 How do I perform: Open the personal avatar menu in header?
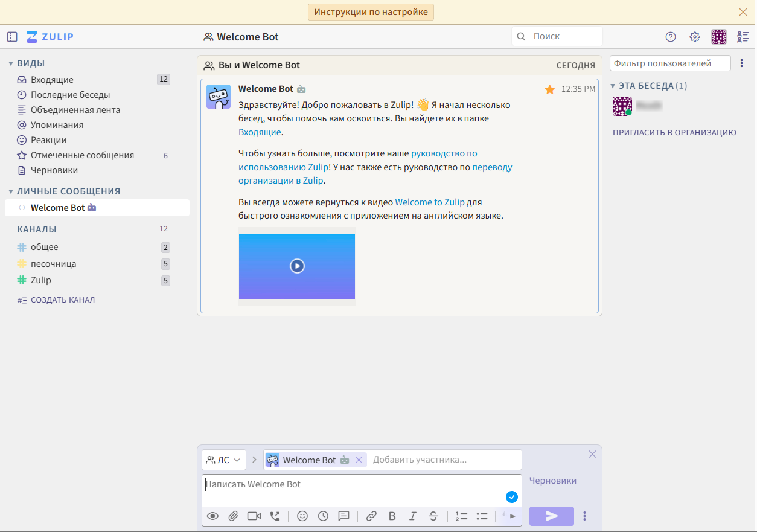[x=719, y=37]
